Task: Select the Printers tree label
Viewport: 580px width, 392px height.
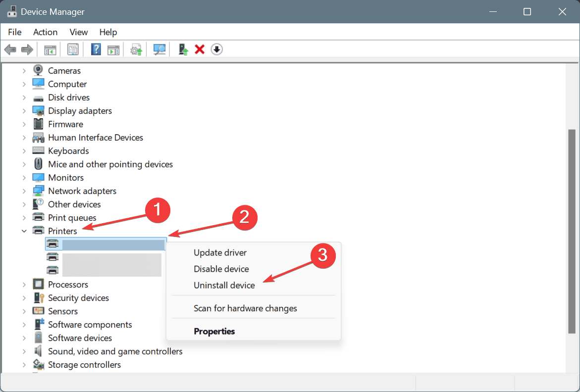Action: pos(62,231)
